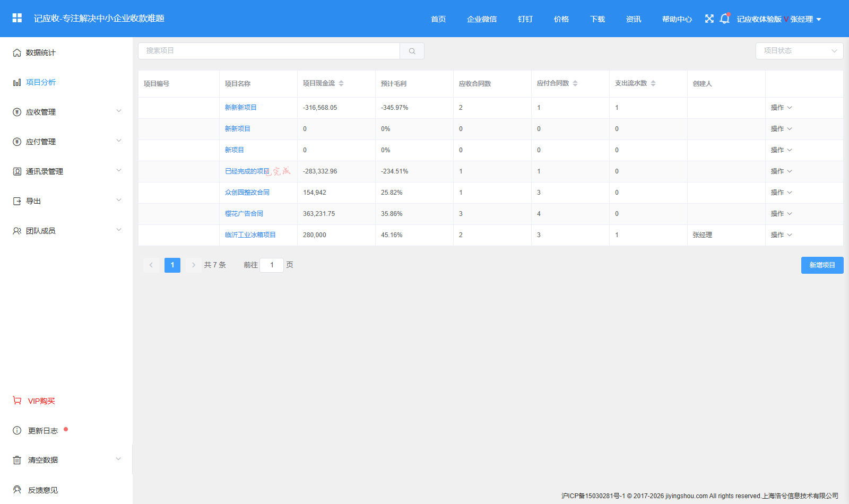Go to 首页 in top navigation
This screenshot has width=849, height=504.
click(x=438, y=19)
